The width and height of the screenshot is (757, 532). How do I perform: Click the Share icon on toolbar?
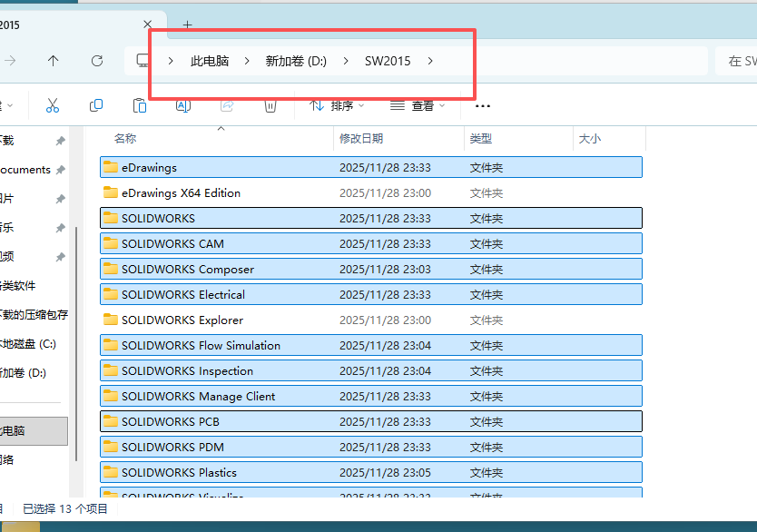(226, 105)
